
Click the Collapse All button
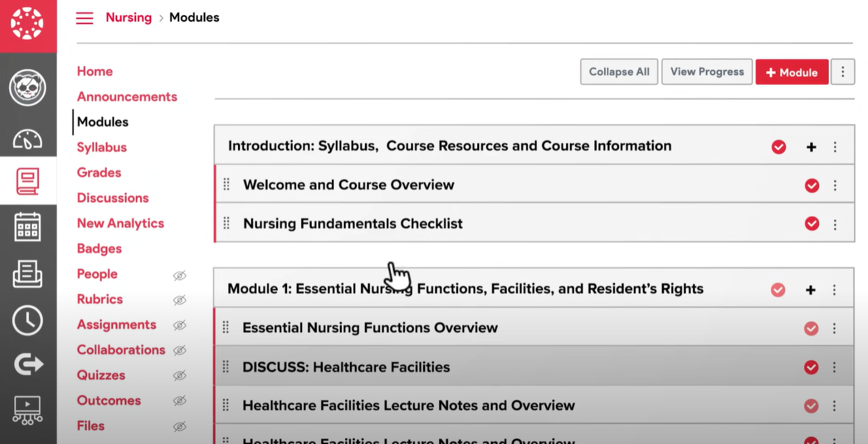click(619, 72)
